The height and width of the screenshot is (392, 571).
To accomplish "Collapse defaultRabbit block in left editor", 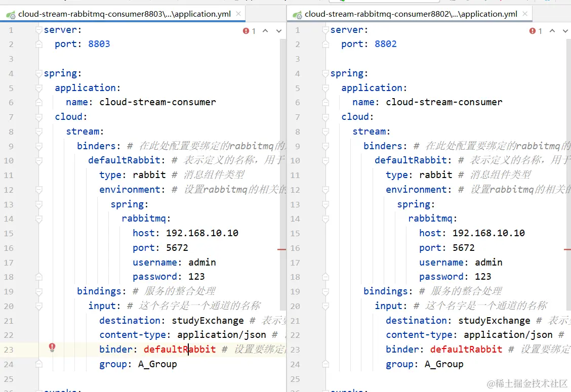I will tap(39, 160).
